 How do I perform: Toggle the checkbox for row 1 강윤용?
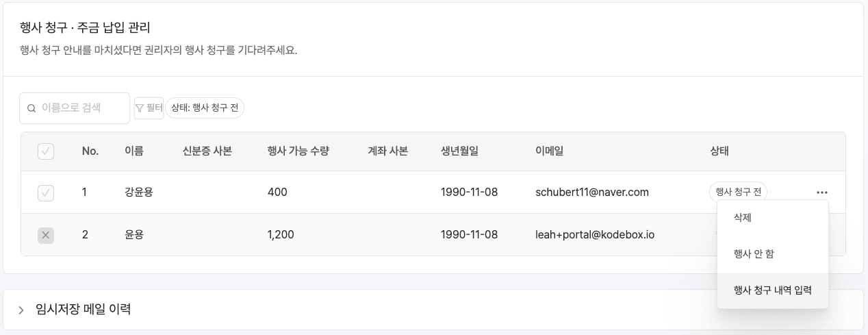pyautogui.click(x=46, y=193)
